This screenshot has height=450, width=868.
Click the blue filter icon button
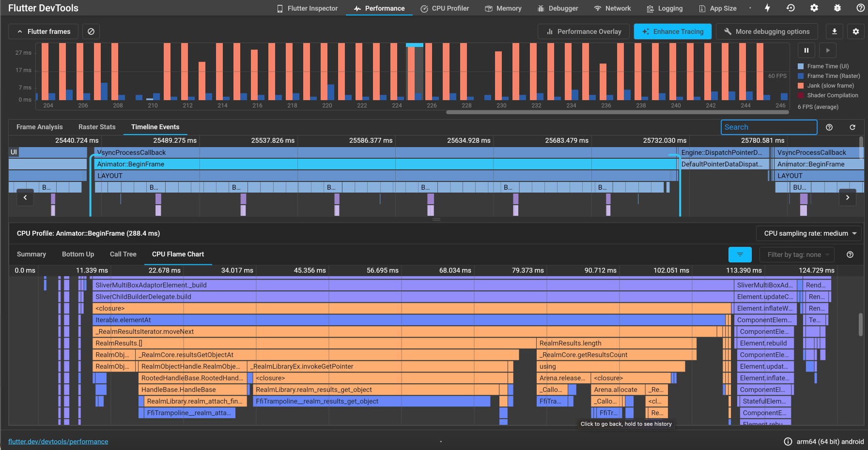pyautogui.click(x=740, y=255)
